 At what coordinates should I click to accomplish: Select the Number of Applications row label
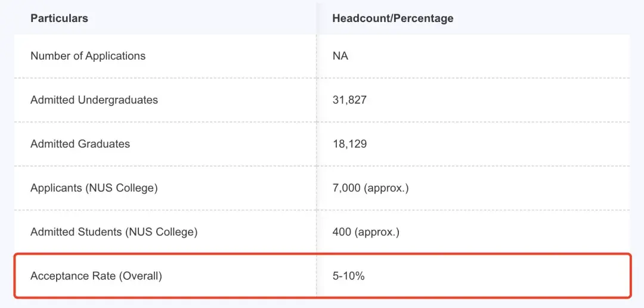click(x=88, y=56)
